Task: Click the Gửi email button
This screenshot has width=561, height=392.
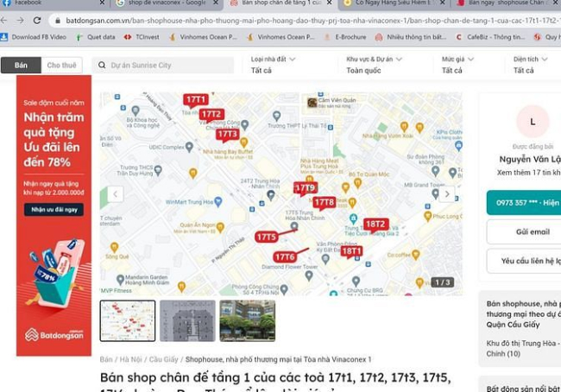Action: (x=533, y=231)
